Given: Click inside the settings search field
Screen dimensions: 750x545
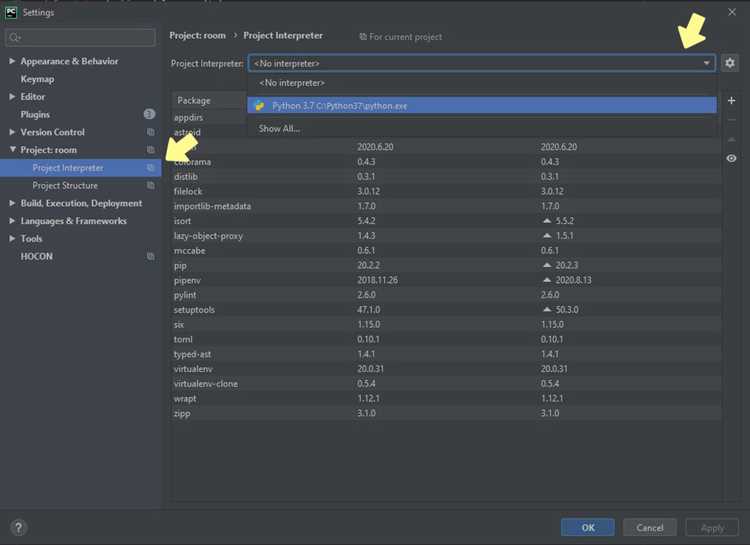Looking at the screenshot, I should click(x=80, y=37).
